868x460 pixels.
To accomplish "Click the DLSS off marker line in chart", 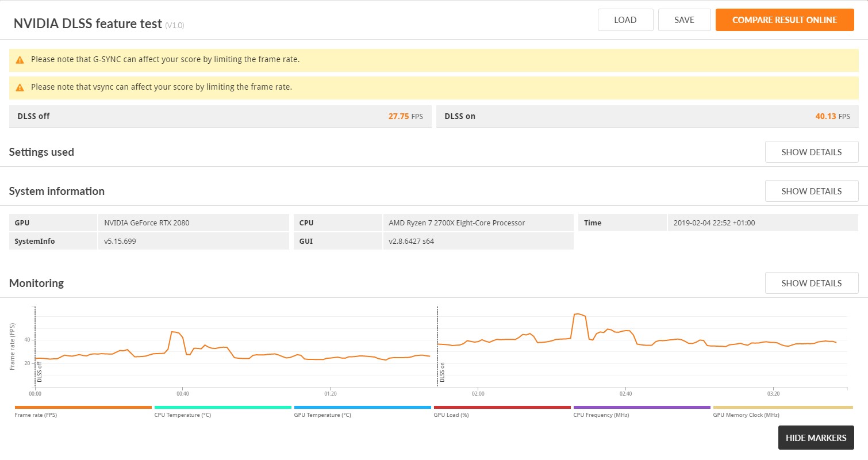I will coord(36,346).
